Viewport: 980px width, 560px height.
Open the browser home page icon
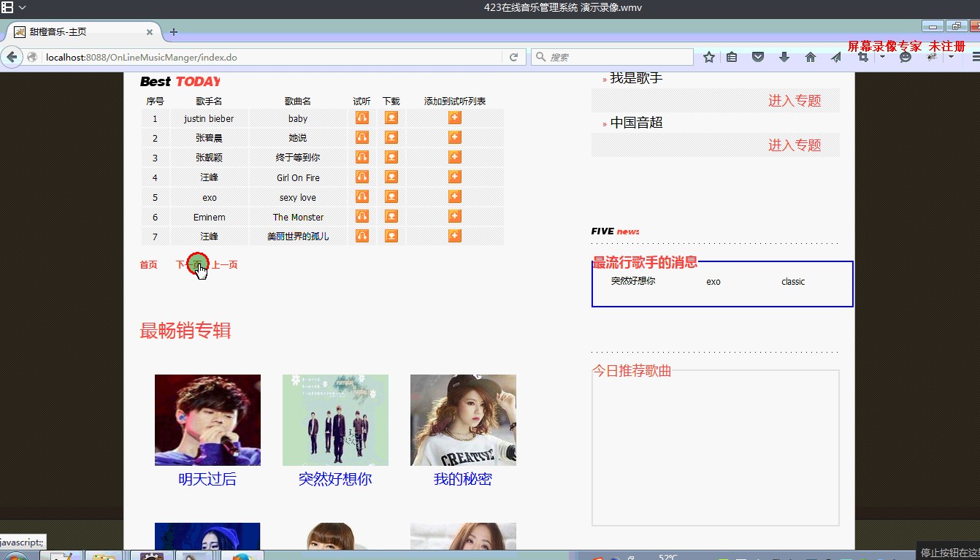pos(810,57)
